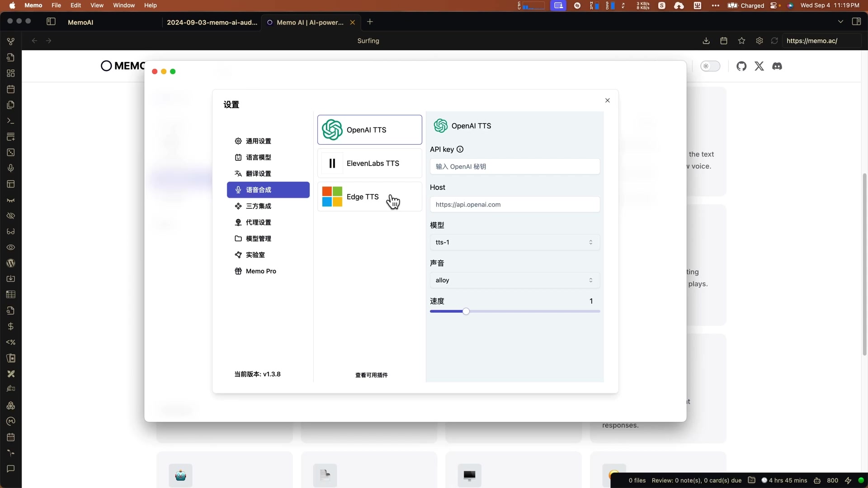
Task: Open the dollar sign sidebar icon
Action: pos(11,326)
